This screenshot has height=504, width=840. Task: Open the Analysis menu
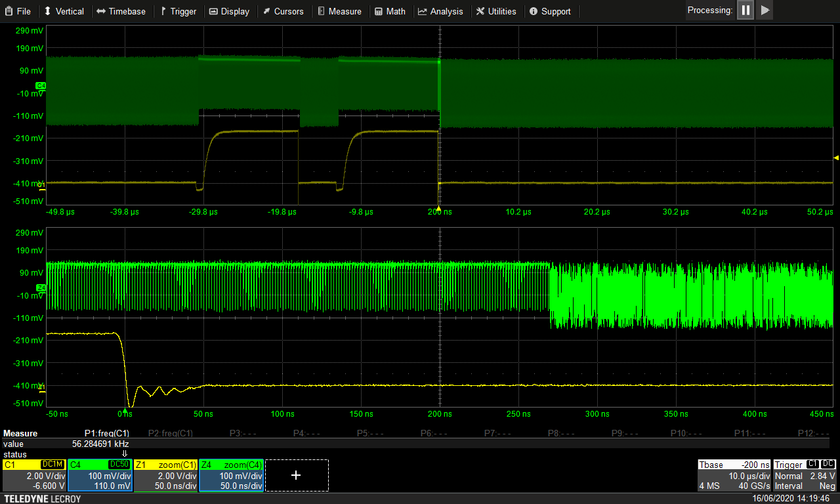coord(440,11)
